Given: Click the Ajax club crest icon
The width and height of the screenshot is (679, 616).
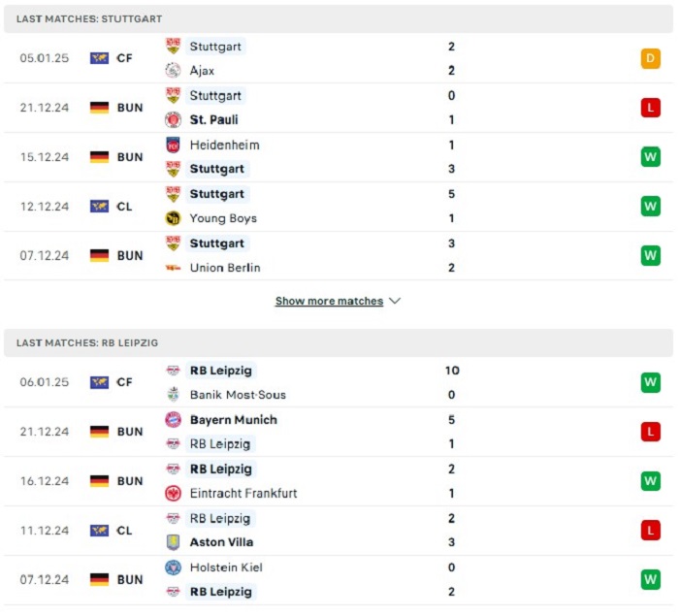Looking at the screenshot, I should [x=173, y=70].
